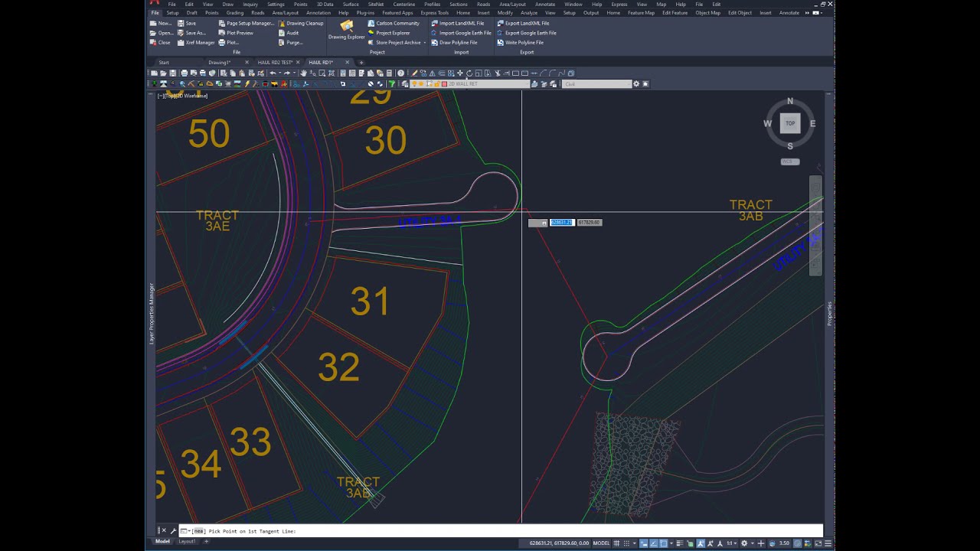Open the Start tab
The height and width of the screenshot is (551, 980).
click(x=164, y=62)
